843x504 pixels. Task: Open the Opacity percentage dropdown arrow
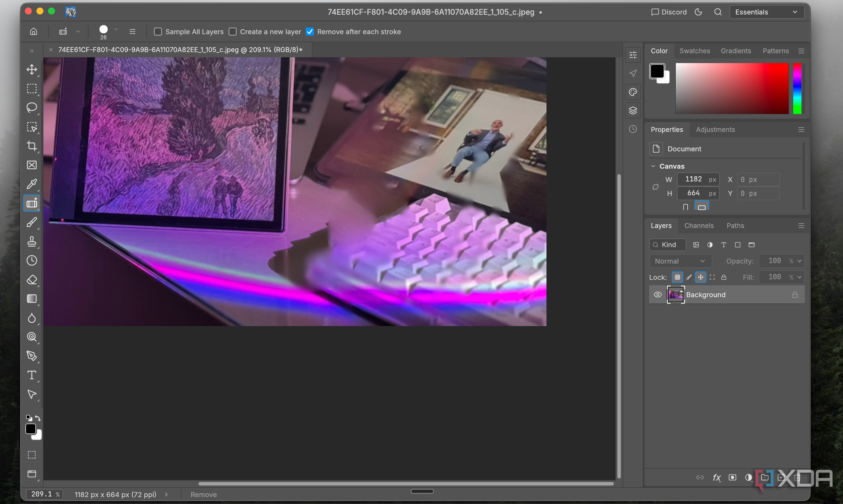pyautogui.click(x=800, y=261)
